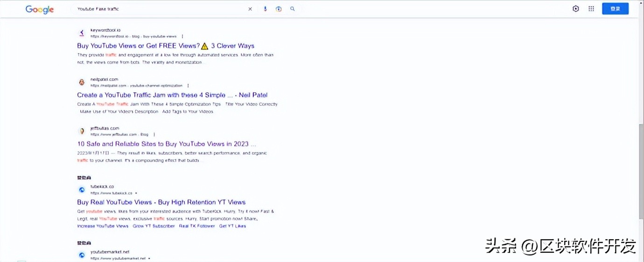Open the three-dot menu for neilpatel.com result
644x262 pixels.
click(188, 86)
